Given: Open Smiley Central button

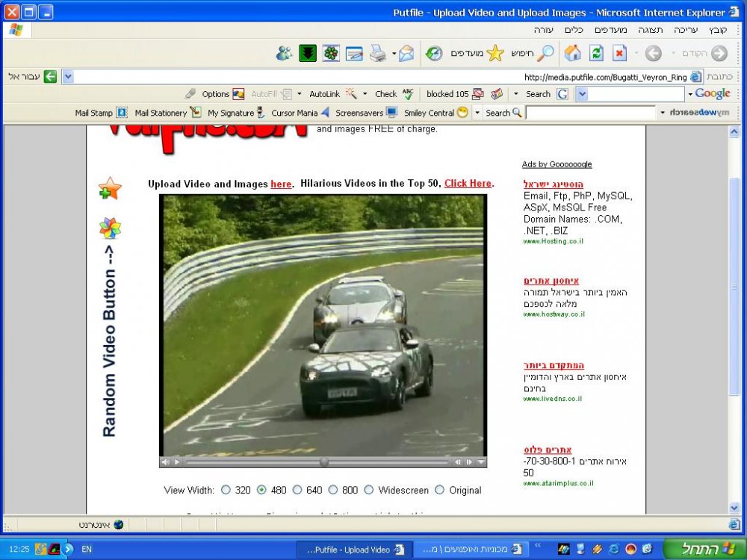Looking at the screenshot, I should point(436,113).
